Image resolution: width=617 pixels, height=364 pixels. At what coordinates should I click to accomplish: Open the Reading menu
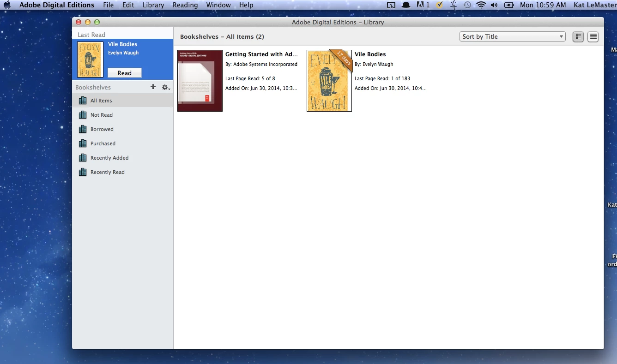tap(185, 5)
